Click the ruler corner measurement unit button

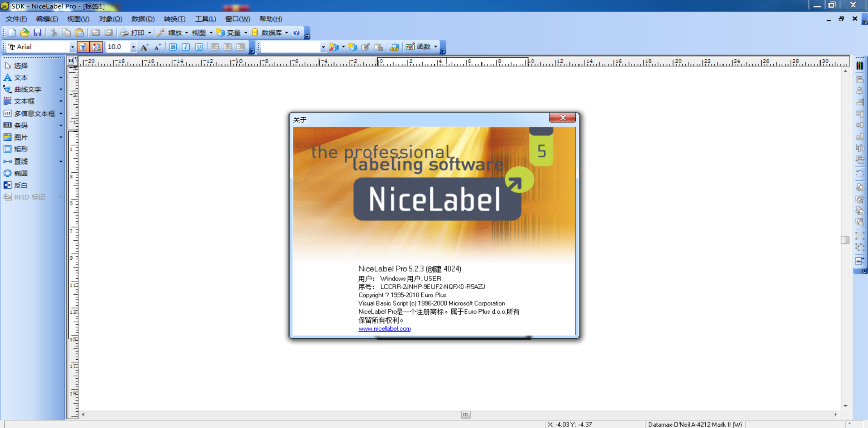[72, 61]
